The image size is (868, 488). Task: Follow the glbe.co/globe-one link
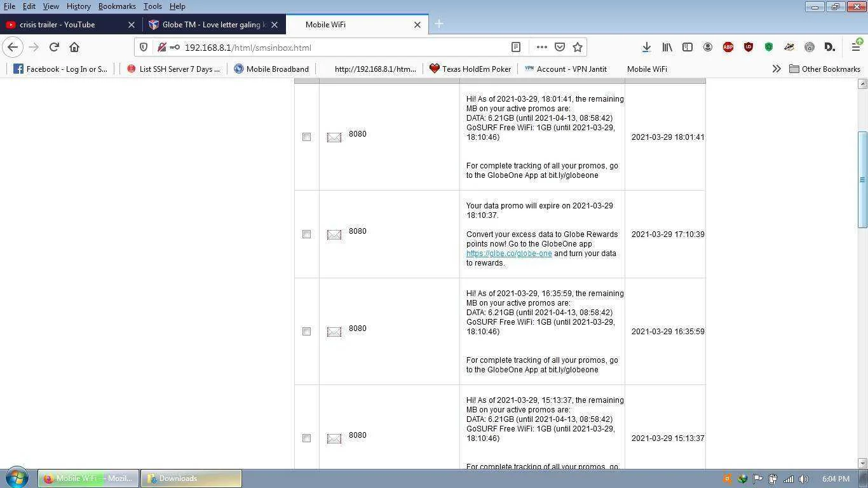tap(509, 254)
